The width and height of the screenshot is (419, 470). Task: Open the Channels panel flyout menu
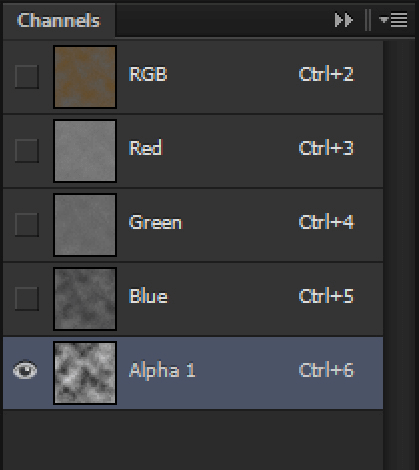(x=393, y=20)
